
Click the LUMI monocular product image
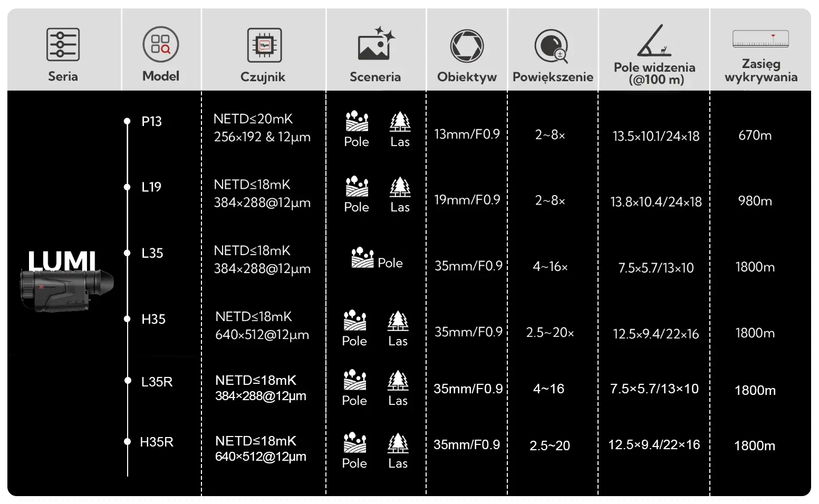(x=67, y=290)
